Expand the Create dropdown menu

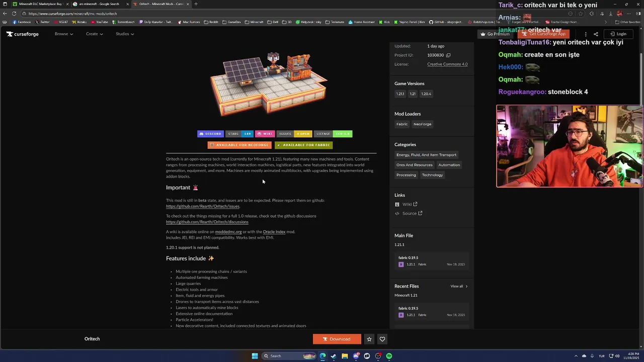tap(95, 34)
